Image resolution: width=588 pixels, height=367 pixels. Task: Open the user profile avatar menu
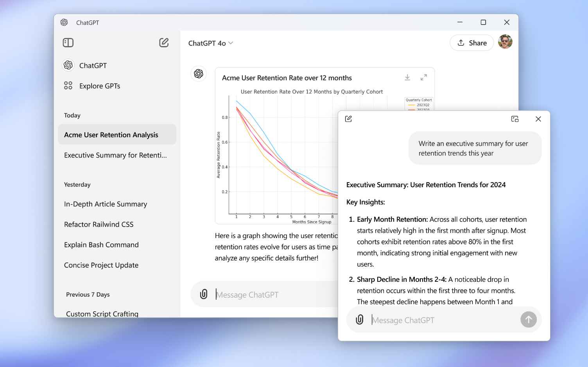(x=505, y=42)
